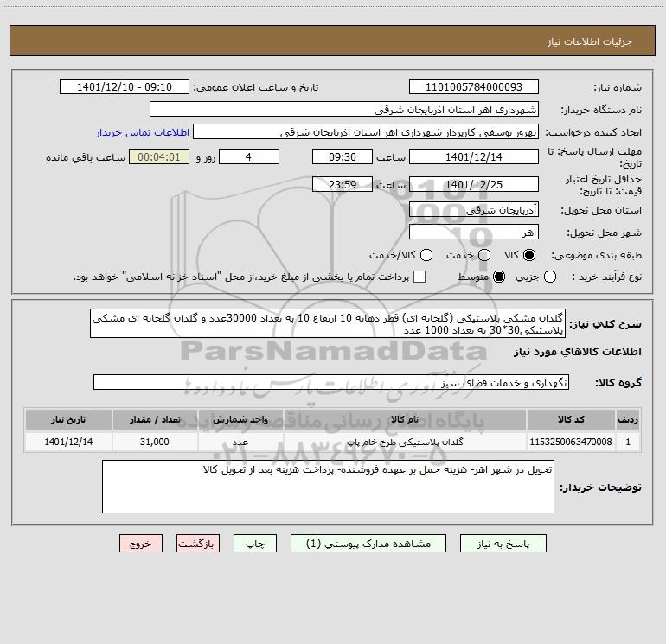This screenshot has height=644, width=666.
Task: Choose the کالا/خدمت radio option
Action: coord(426,255)
